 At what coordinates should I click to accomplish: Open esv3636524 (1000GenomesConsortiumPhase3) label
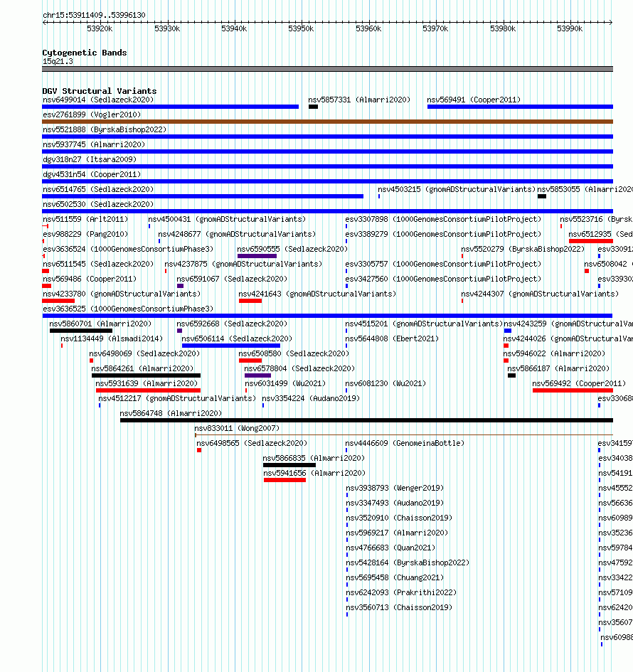pyautogui.click(x=128, y=249)
